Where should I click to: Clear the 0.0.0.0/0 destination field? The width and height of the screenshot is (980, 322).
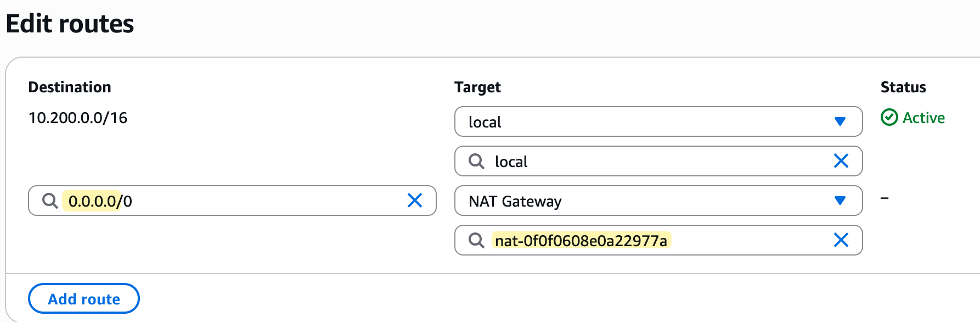415,201
